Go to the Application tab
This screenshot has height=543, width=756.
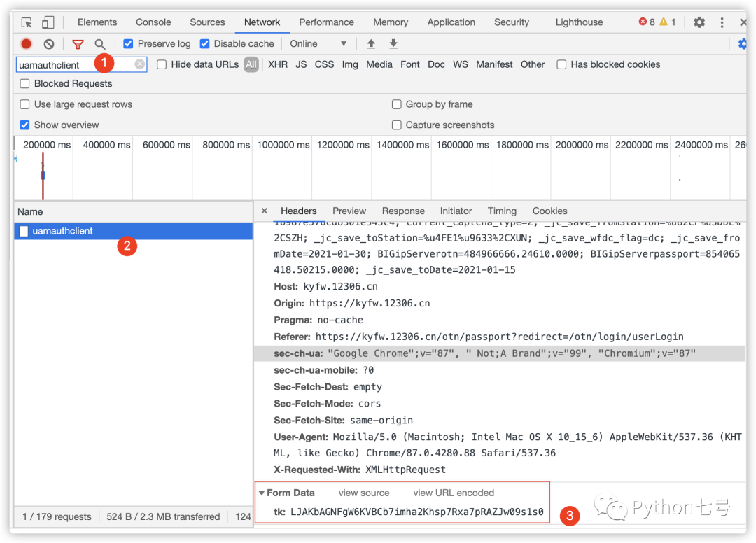click(x=451, y=22)
